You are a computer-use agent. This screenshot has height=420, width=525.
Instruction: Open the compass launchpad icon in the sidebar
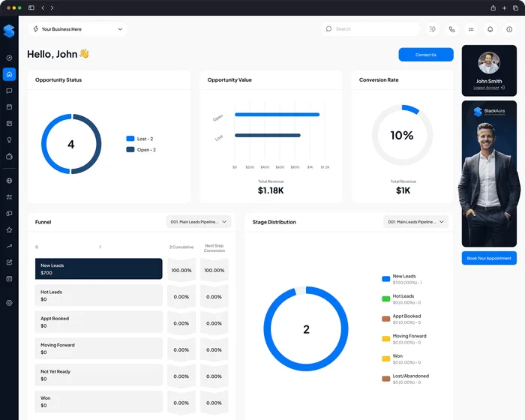(9, 58)
